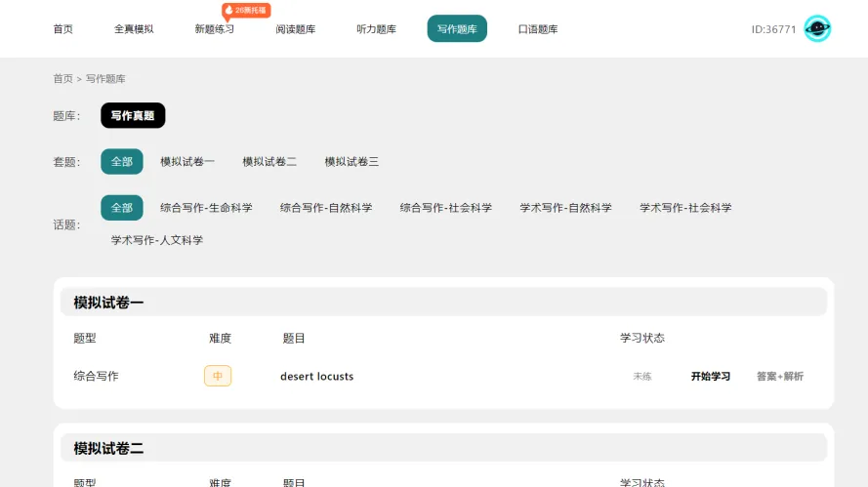
Task: Filter by 模拟试卷二 set
Action: coord(269,162)
